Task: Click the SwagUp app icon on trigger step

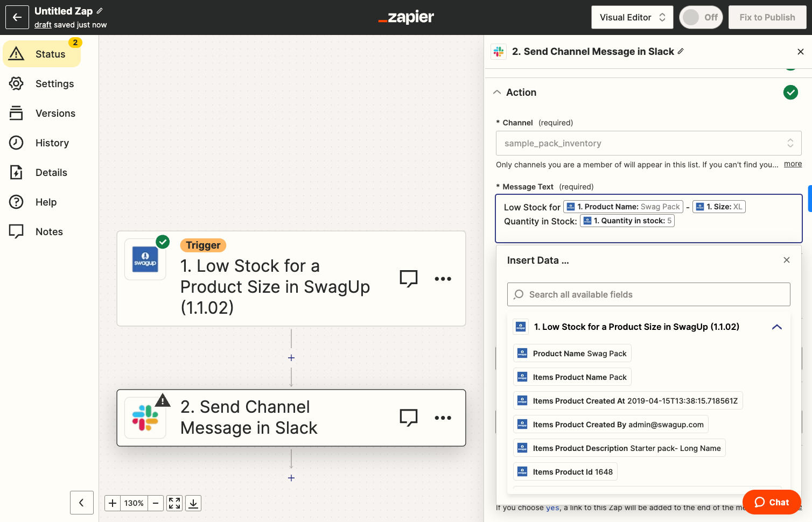Action: (145, 259)
